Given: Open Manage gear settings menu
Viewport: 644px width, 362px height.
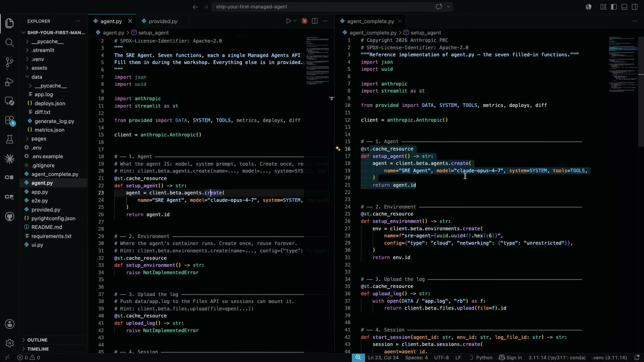Looking at the screenshot, I should point(9,343).
